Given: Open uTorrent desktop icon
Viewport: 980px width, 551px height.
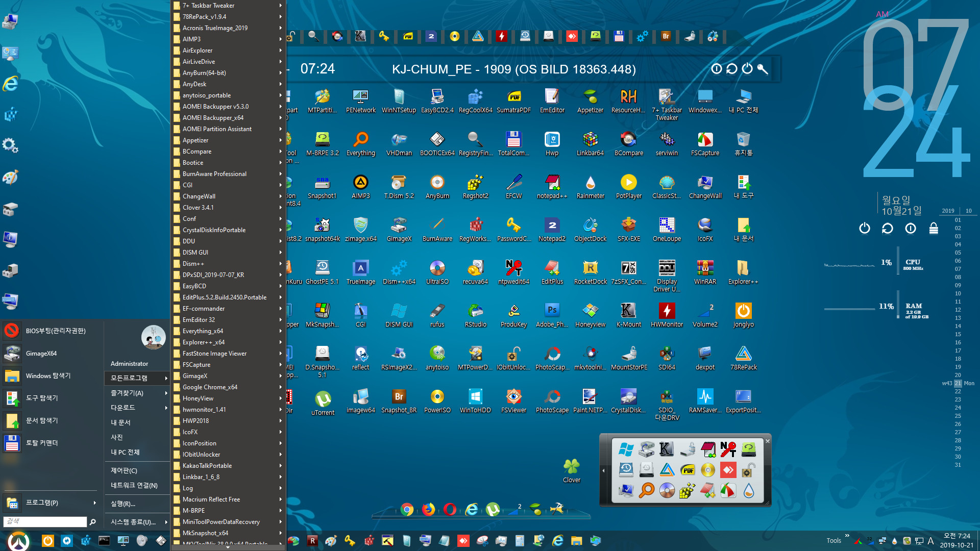Looking at the screenshot, I should click(x=323, y=403).
